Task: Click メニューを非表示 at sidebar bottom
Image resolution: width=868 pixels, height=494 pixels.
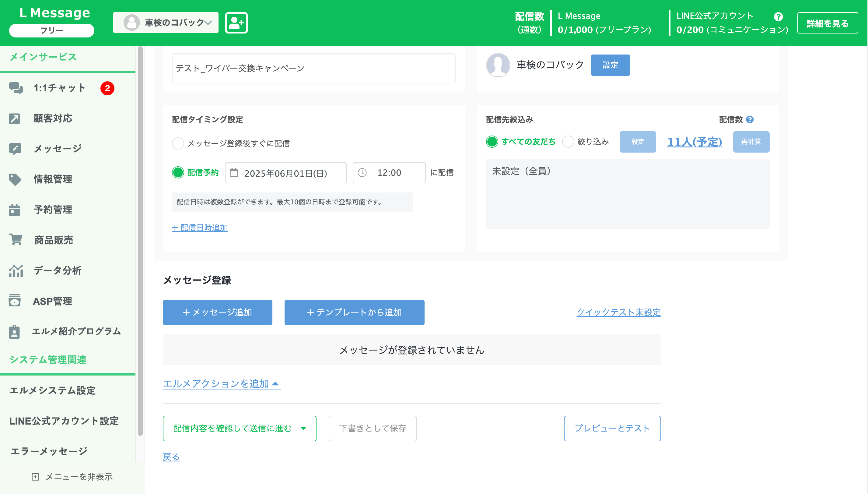Action: (x=72, y=477)
